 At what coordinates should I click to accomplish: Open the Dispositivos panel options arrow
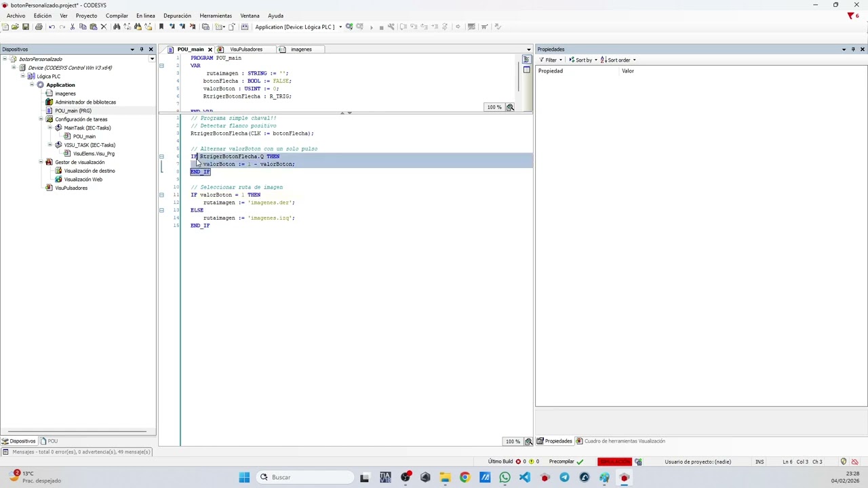tap(132, 49)
